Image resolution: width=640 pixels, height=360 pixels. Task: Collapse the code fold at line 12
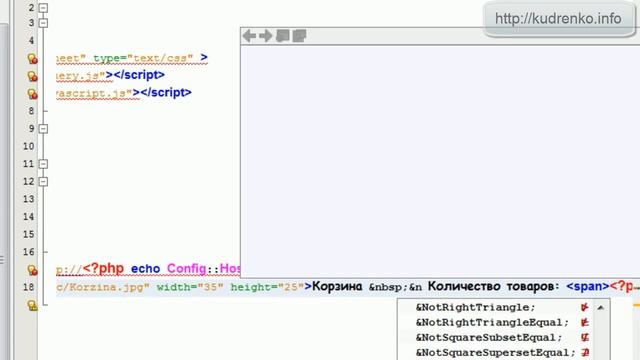point(43,182)
